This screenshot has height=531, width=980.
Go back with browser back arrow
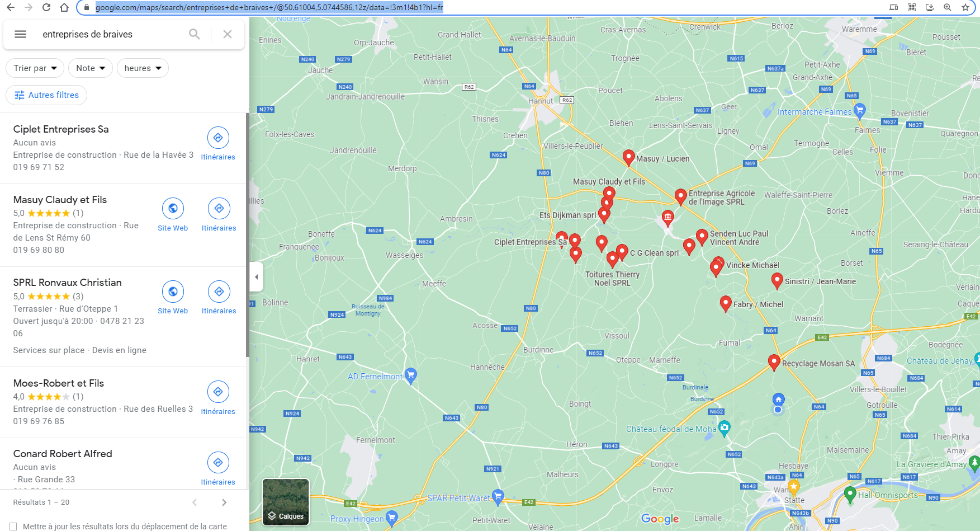click(x=11, y=7)
